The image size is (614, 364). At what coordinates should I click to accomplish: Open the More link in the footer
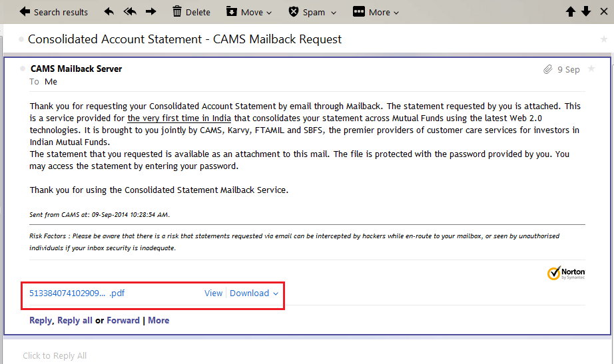pyautogui.click(x=158, y=321)
